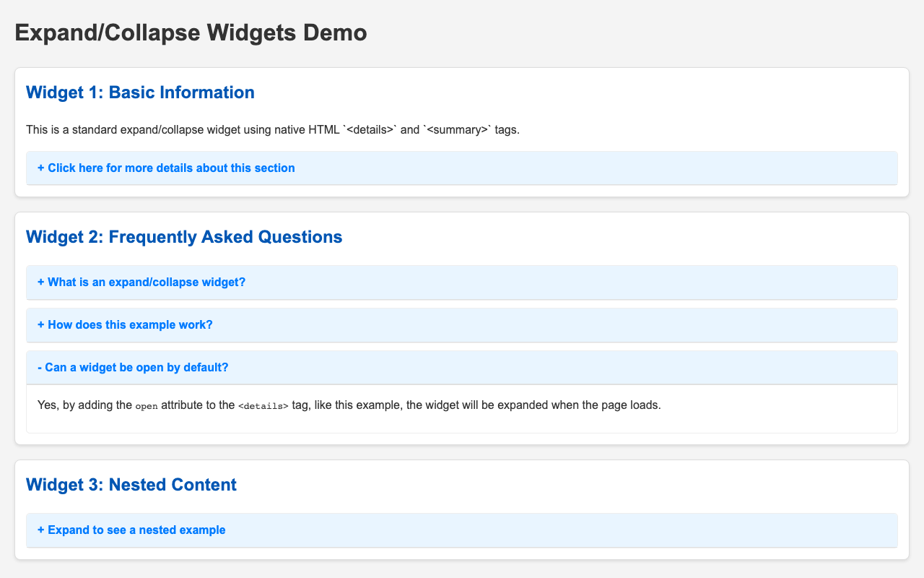924x578 pixels.
Task: Click the plus sign before "Expand to see a nested example"
Action: (x=39, y=530)
